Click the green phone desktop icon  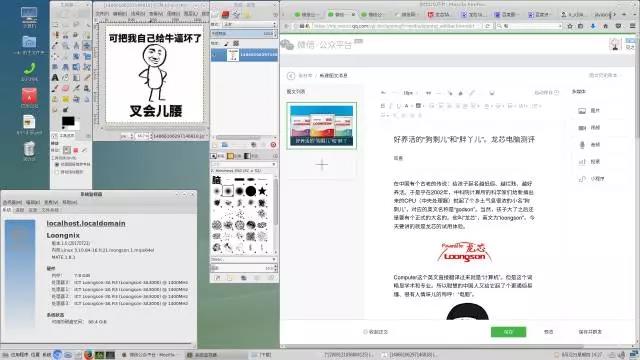coord(29,69)
